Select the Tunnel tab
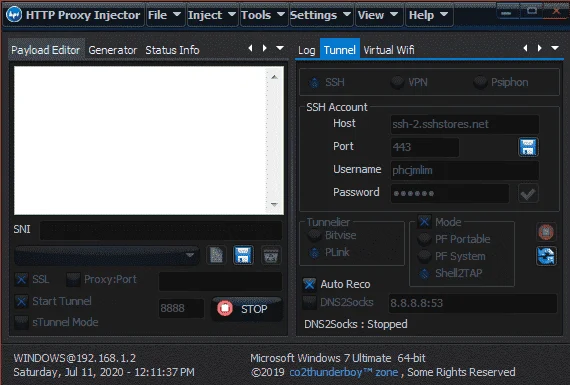 [x=340, y=49]
